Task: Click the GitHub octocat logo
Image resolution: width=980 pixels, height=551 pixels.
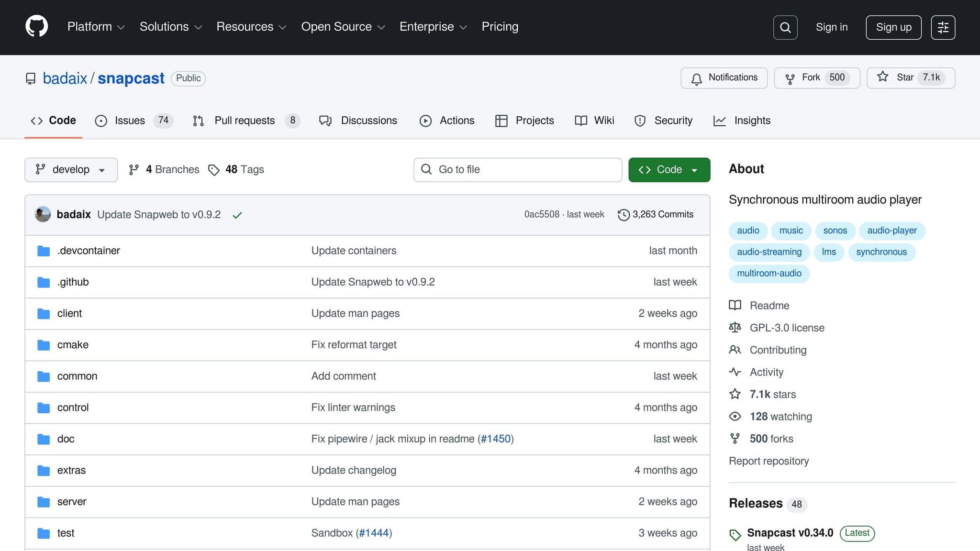Action: point(36,26)
